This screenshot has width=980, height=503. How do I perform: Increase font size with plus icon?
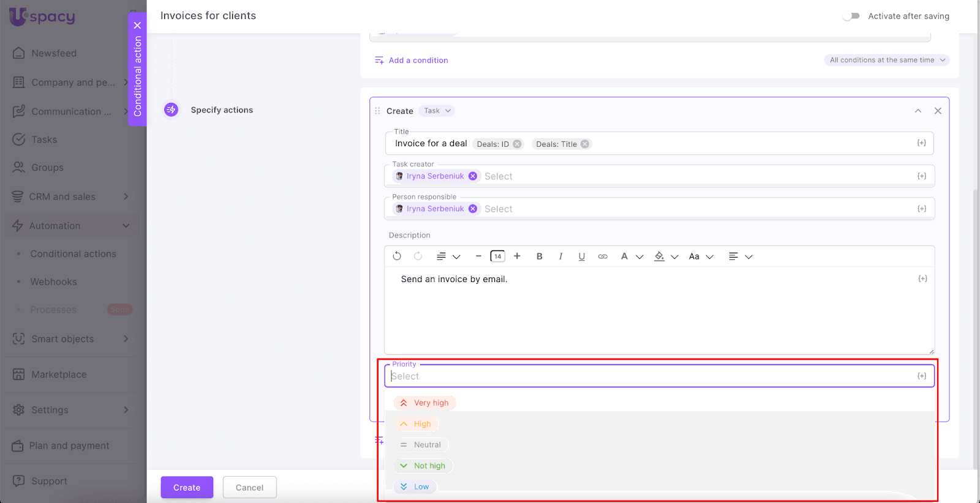click(x=517, y=256)
